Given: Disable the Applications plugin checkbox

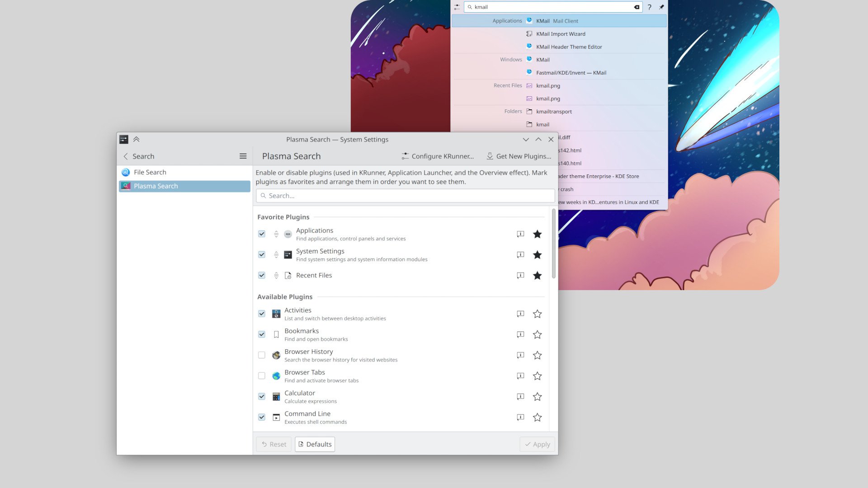Looking at the screenshot, I should click(262, 234).
